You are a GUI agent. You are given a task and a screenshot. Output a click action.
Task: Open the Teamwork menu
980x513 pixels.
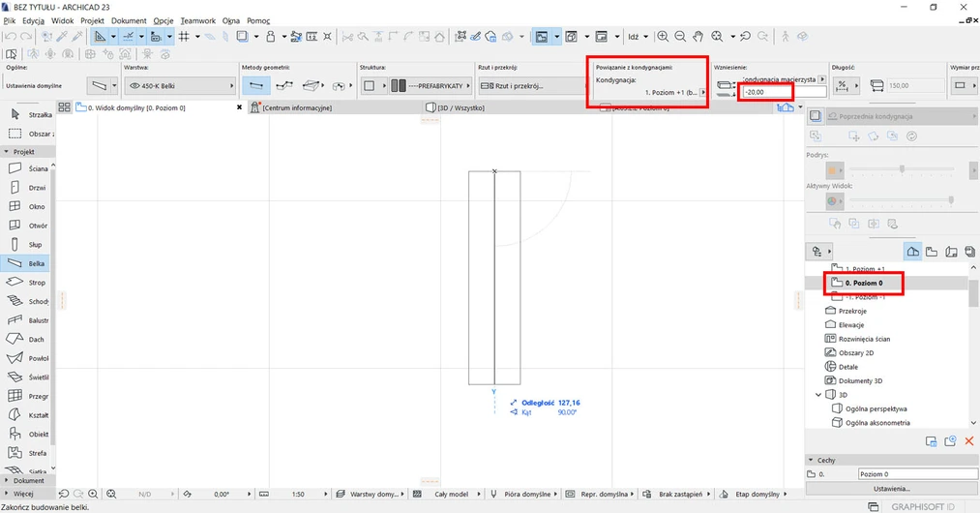coord(198,20)
